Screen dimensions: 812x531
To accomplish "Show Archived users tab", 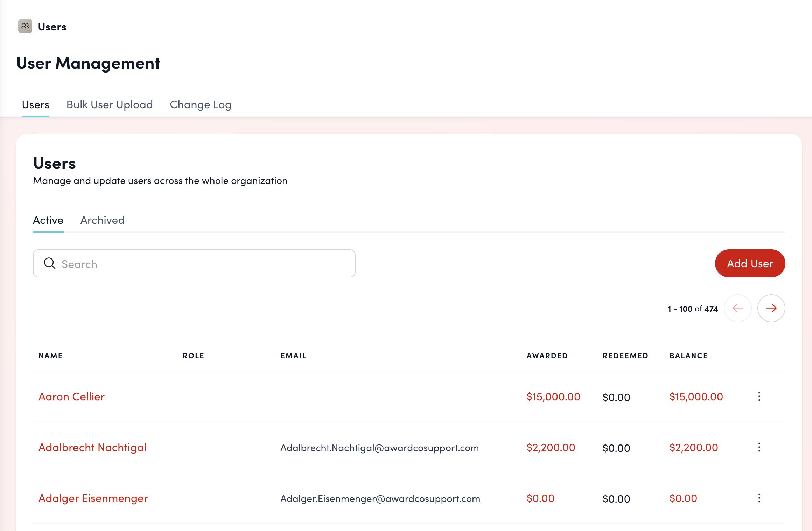I will click(x=102, y=220).
